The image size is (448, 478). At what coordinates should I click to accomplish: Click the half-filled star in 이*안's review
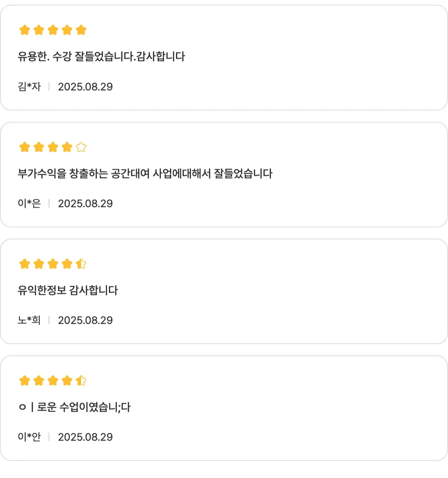[x=81, y=380]
